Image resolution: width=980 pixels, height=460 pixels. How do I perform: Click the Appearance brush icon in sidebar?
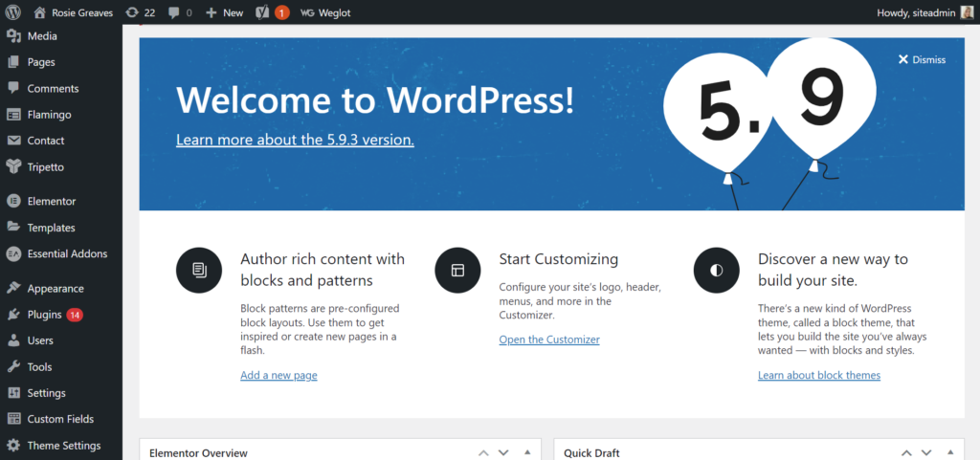tap(13, 289)
